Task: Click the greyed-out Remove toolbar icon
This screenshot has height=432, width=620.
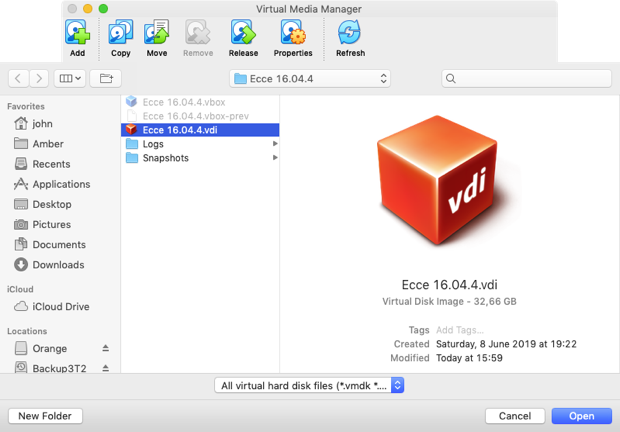Action: point(198,32)
